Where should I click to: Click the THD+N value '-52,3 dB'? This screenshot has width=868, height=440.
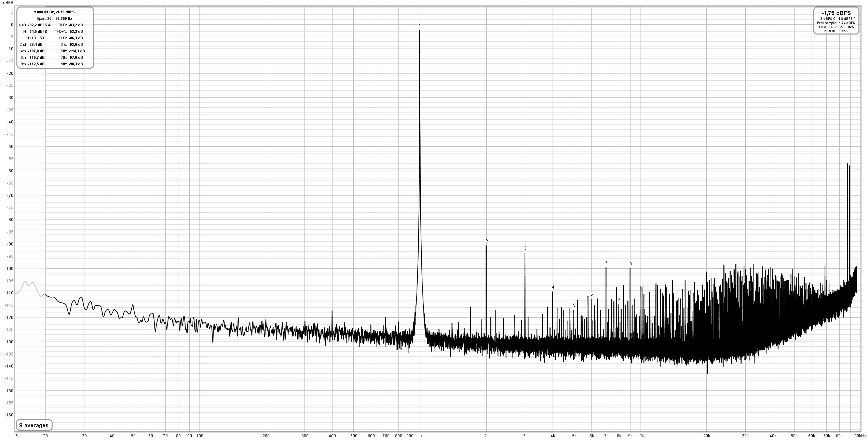76,31
